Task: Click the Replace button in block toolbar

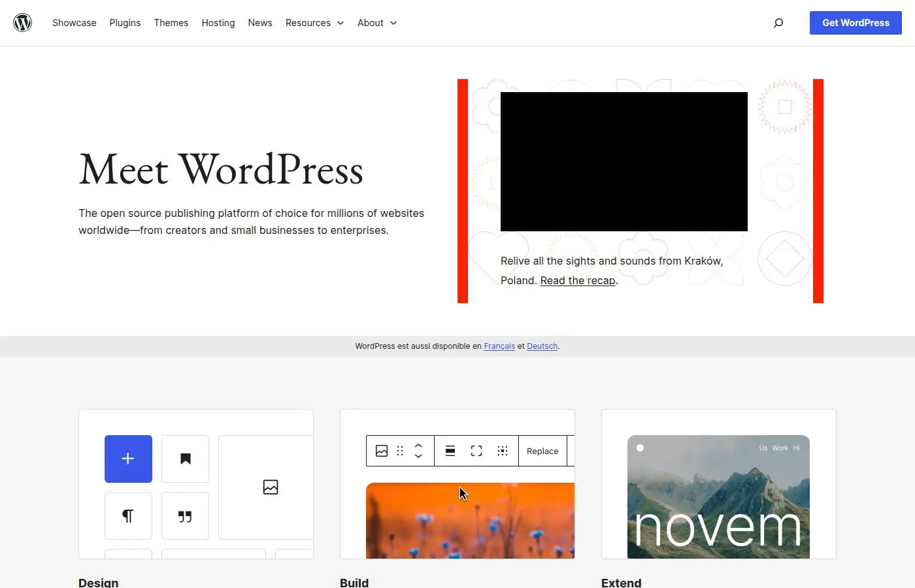Action: point(542,451)
